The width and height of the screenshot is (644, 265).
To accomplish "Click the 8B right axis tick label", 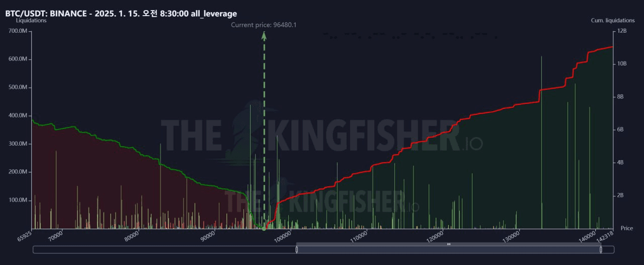I will [x=621, y=97].
